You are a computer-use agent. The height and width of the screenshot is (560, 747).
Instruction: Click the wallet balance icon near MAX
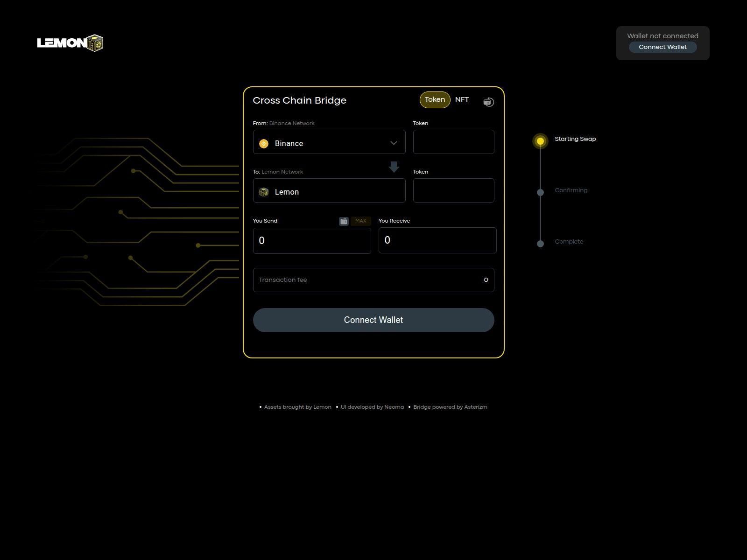pos(344,221)
